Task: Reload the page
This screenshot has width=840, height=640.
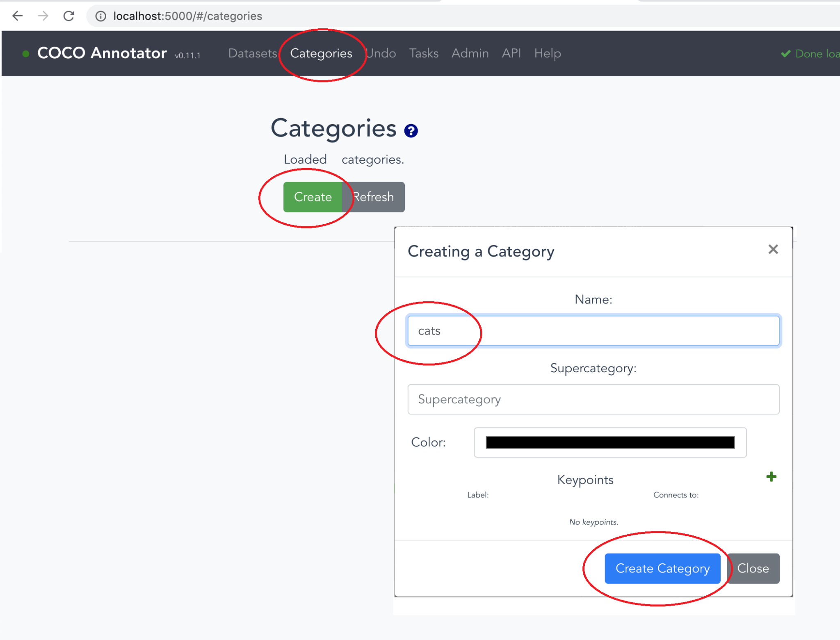Action: click(69, 16)
